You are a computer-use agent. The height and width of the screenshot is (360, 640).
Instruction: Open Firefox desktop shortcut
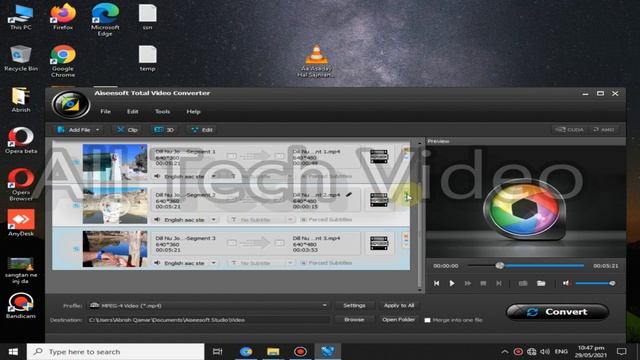[x=63, y=17]
